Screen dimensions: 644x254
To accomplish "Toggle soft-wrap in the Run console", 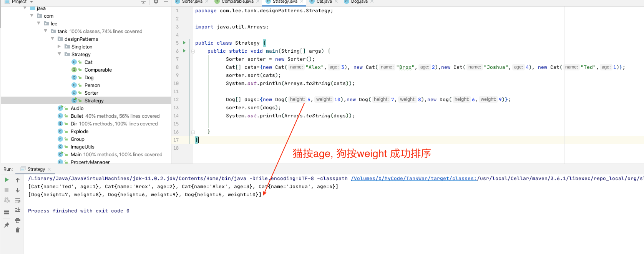I will tap(18, 200).
